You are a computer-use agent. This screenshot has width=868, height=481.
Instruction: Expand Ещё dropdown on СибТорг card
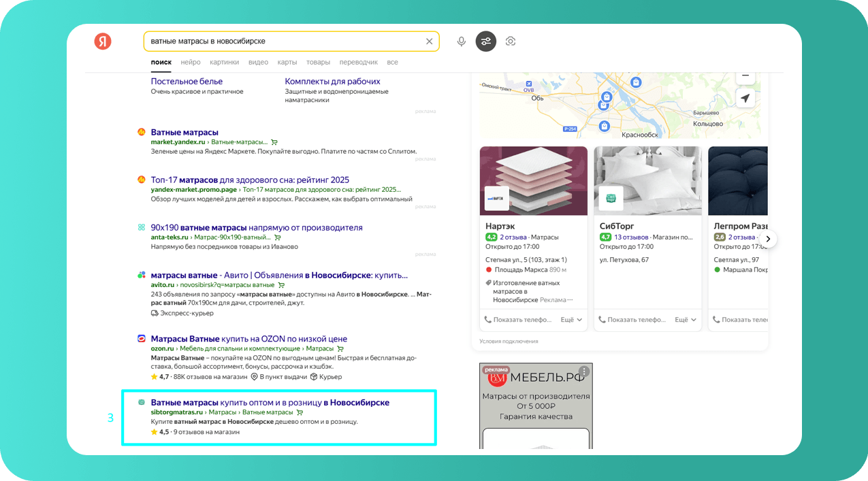click(x=686, y=319)
